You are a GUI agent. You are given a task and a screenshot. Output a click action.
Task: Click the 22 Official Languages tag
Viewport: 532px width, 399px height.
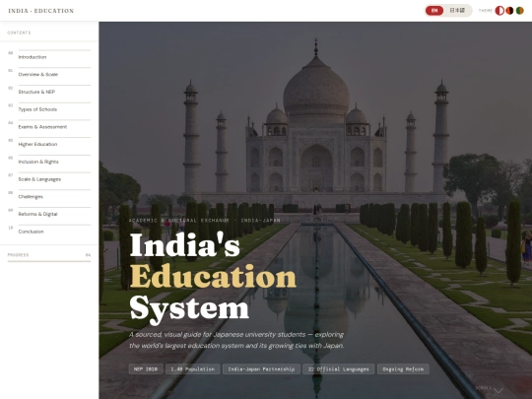pos(338,368)
